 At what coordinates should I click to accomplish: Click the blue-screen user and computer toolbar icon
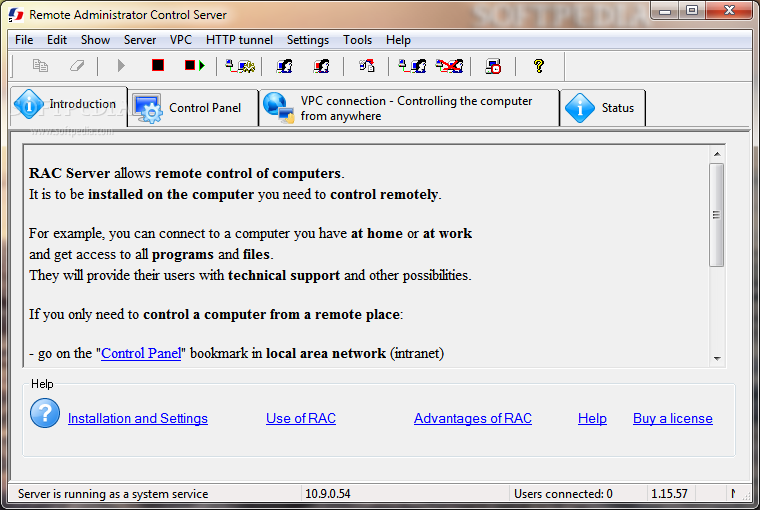[285, 65]
